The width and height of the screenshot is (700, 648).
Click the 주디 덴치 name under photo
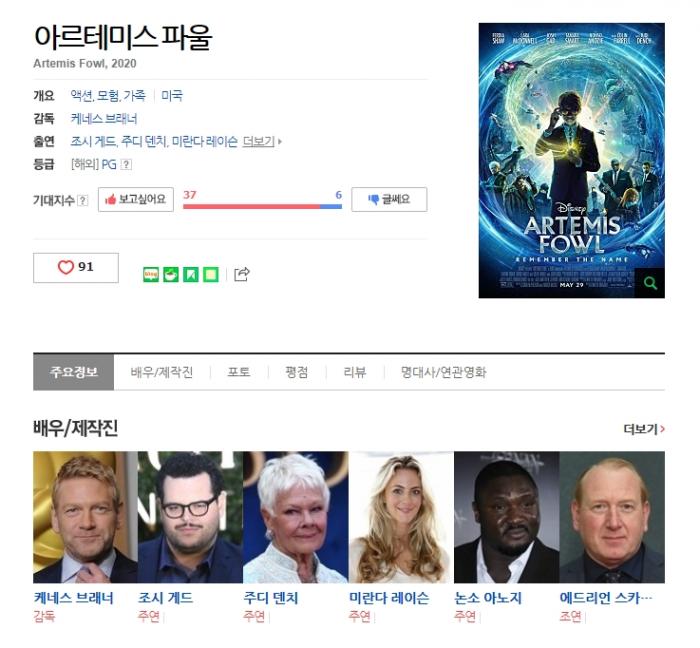point(271,598)
